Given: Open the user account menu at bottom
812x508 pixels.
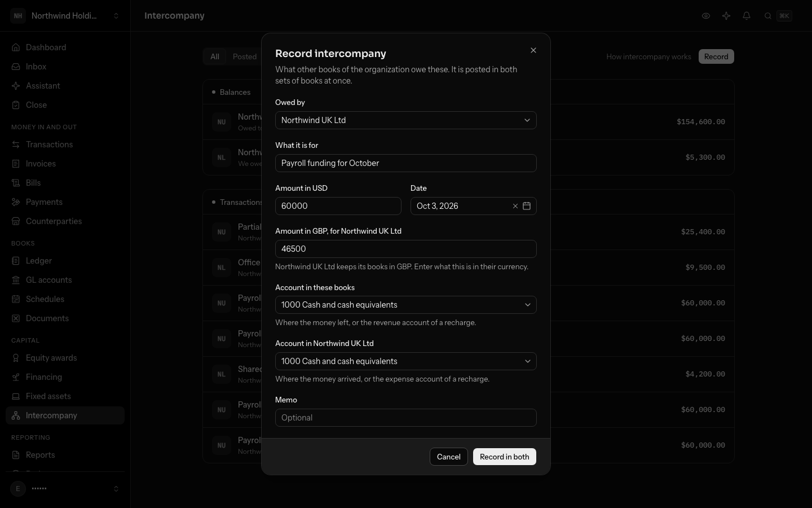Looking at the screenshot, I should (x=65, y=489).
